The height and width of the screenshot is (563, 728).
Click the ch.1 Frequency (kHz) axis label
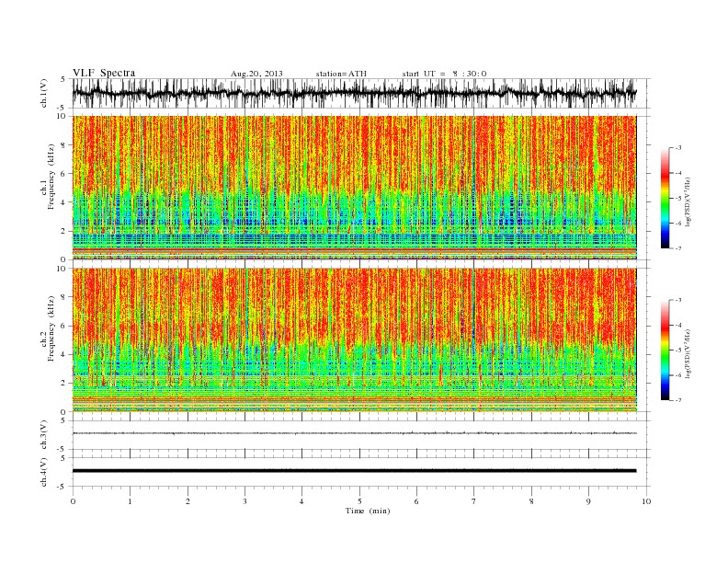[x=48, y=177]
